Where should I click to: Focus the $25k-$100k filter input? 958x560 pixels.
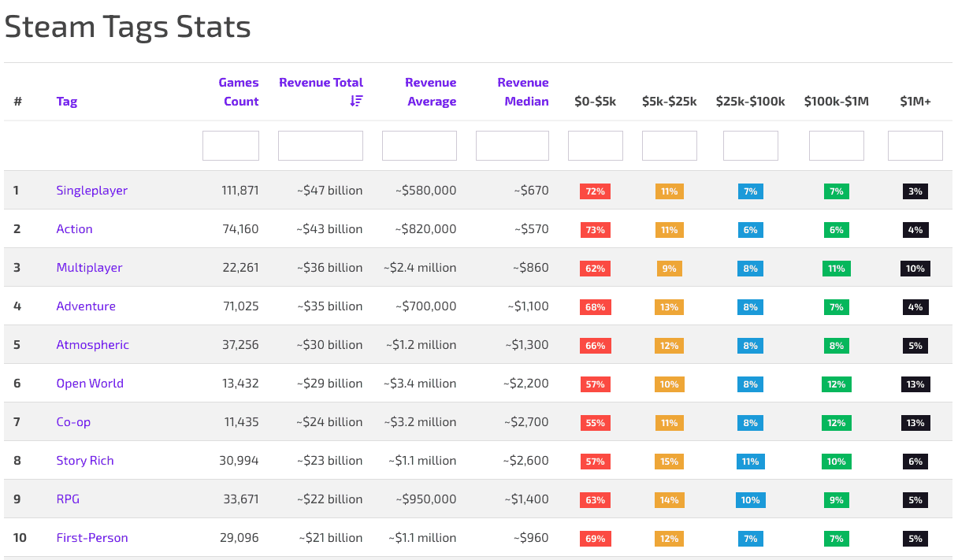(751, 146)
